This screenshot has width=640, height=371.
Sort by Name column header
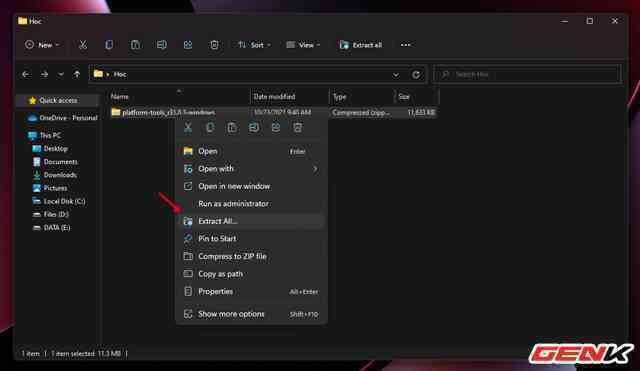[120, 97]
